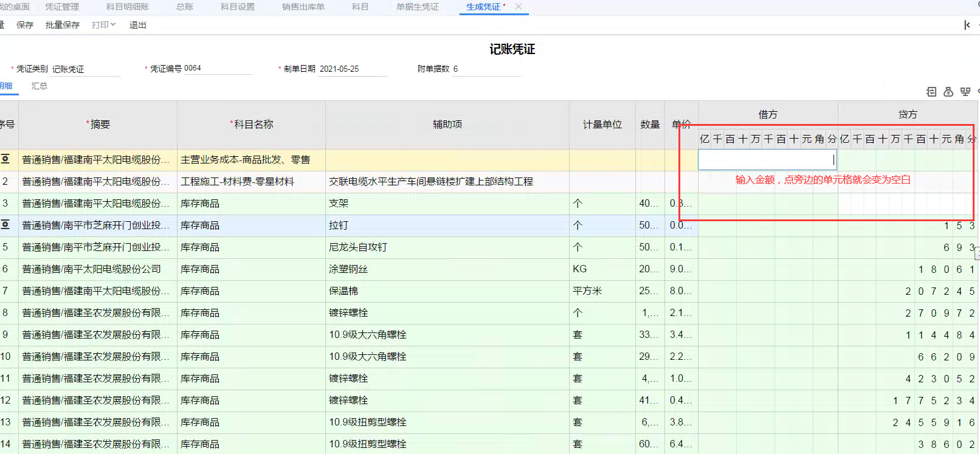Click the 保温棉 auxiliary item cell
This screenshot has width=980, height=454.
447,291
